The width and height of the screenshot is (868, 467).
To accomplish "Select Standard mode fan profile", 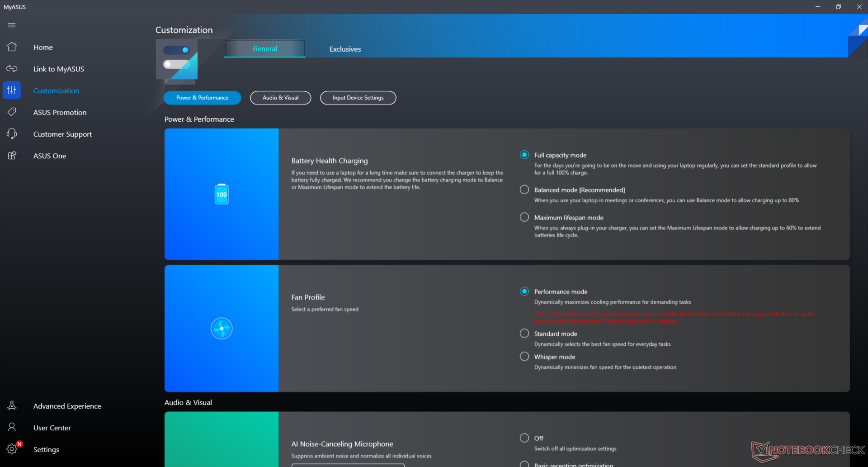I will pos(524,334).
